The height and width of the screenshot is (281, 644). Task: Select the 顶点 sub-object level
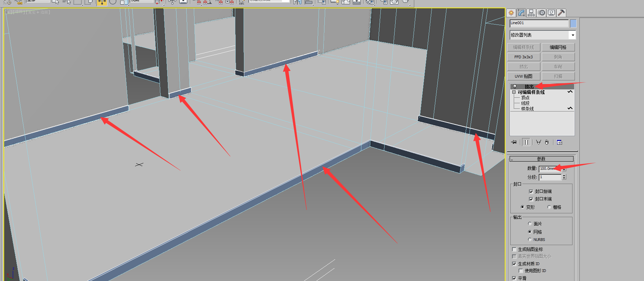(525, 98)
